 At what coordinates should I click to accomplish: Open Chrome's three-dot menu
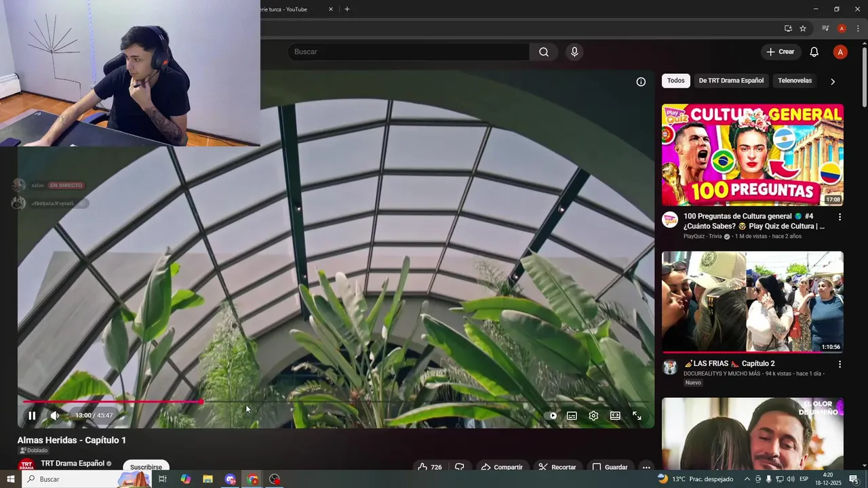click(x=858, y=28)
